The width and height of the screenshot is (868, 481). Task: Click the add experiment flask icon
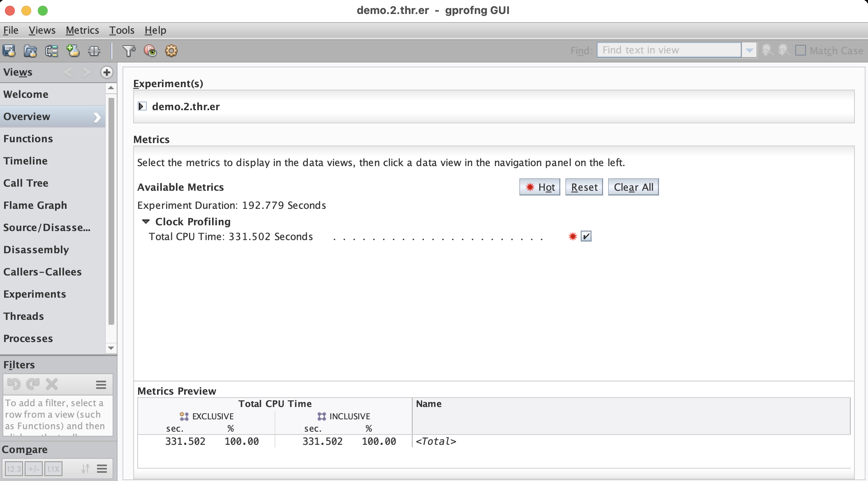point(73,51)
